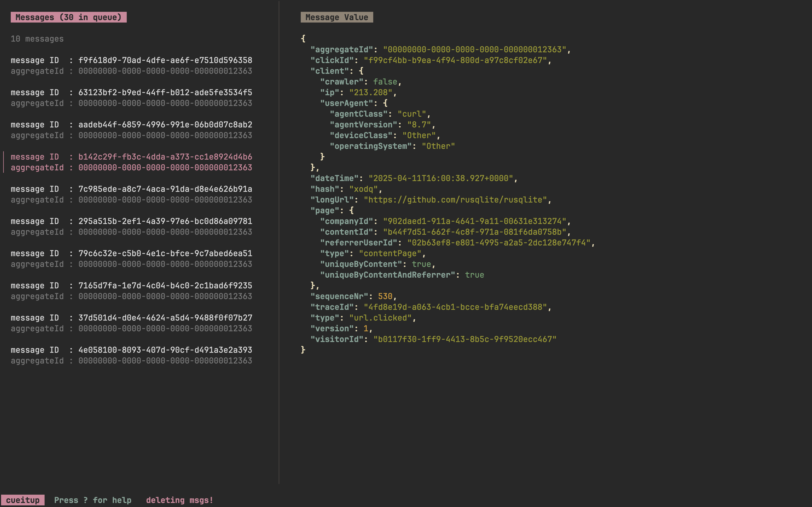The height and width of the screenshot is (507, 812).
Task: Click the Messages (30 in queue) header
Action: pos(68,17)
